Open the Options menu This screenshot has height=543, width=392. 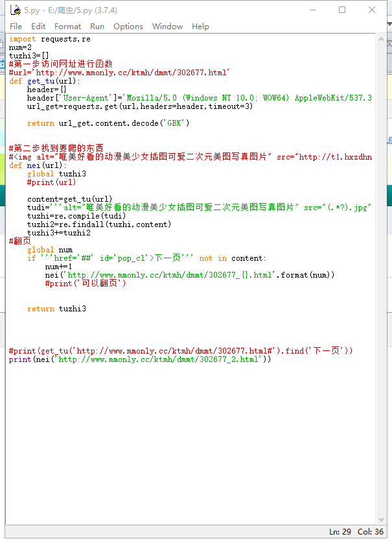coord(128,27)
